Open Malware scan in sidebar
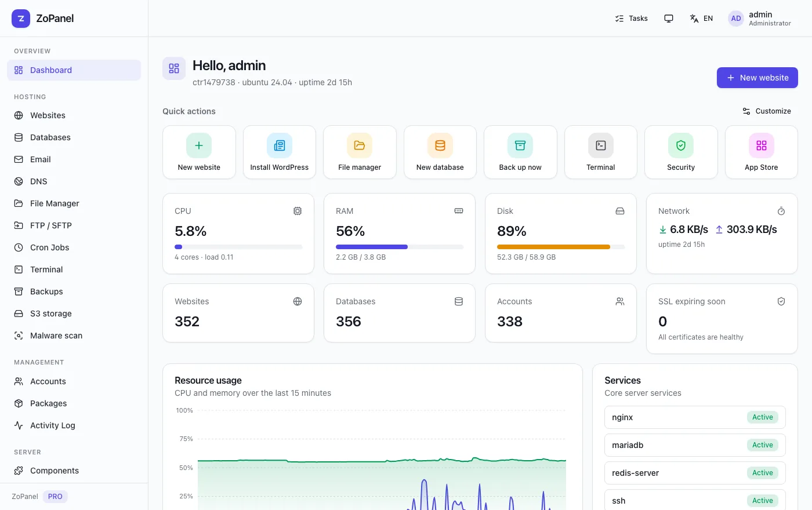Screen dimensions: 812x510 coord(74,336)
